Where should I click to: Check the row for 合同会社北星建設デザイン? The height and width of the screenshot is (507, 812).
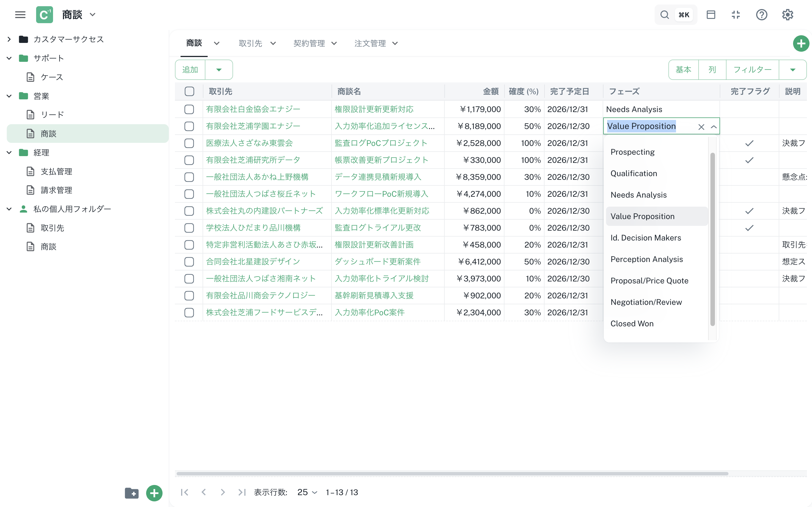[189, 262]
